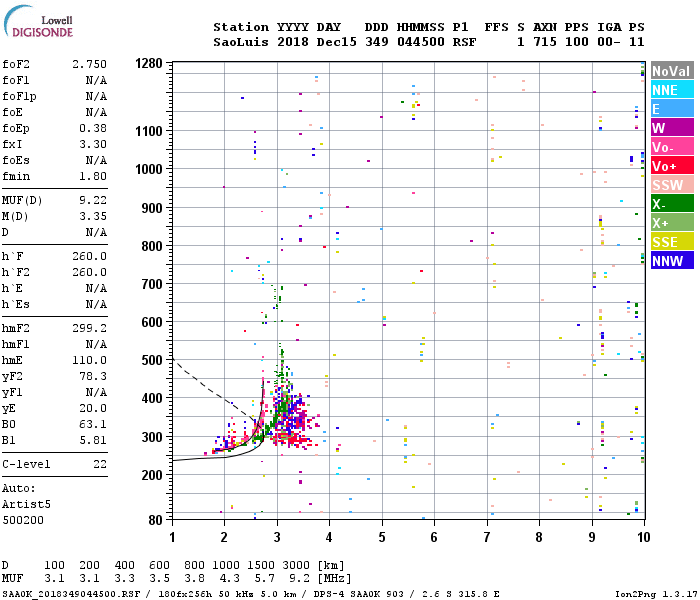Click the C-level value 22
700x600 pixels.
100,464
